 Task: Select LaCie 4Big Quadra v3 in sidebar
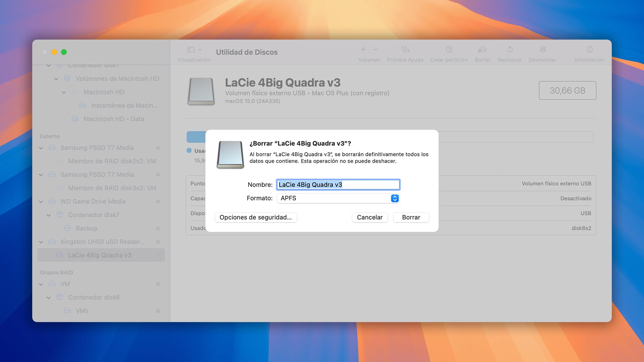point(101,255)
